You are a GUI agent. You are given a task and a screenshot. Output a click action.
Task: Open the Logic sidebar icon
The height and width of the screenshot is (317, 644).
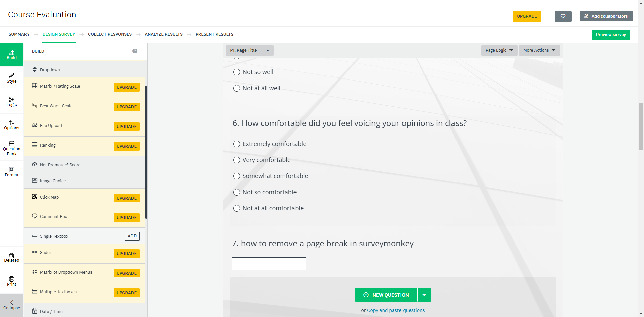tap(12, 101)
